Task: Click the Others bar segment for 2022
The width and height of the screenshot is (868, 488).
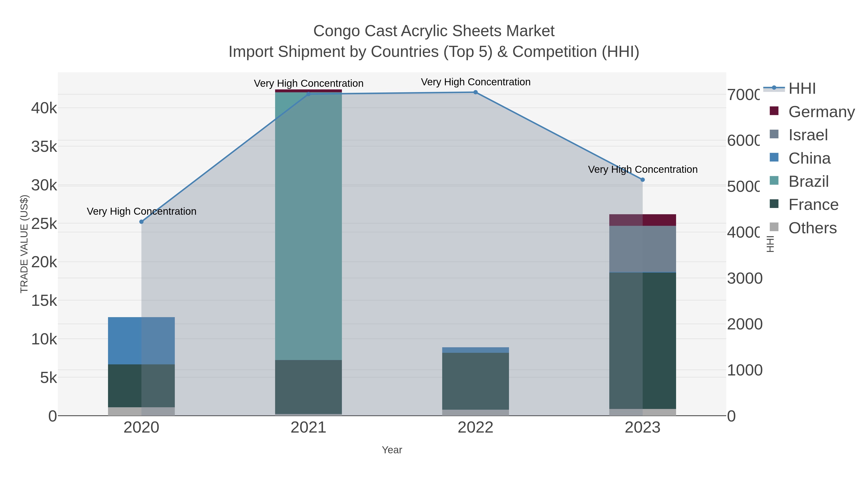Action: (x=475, y=413)
